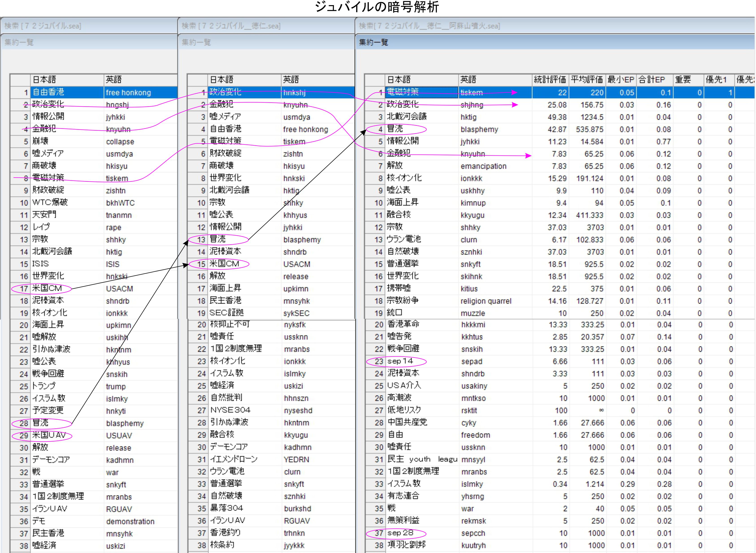Select sep 28 row in right table
The height and width of the screenshot is (553, 756).
point(400,533)
